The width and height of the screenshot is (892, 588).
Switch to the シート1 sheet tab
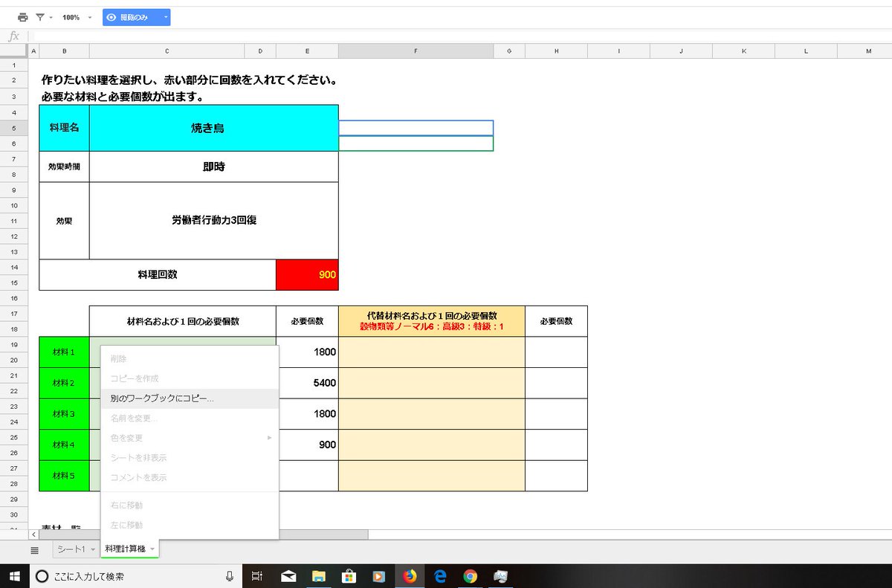pos(72,549)
